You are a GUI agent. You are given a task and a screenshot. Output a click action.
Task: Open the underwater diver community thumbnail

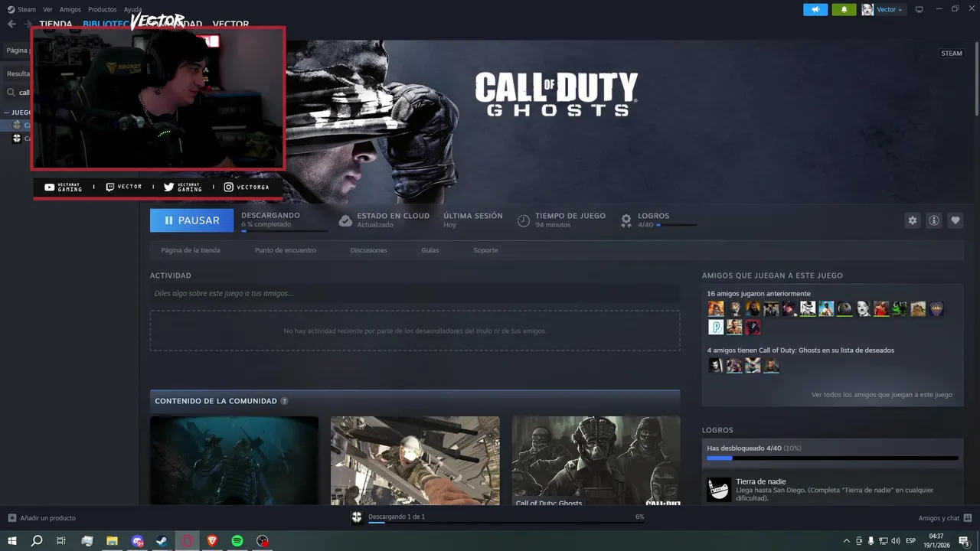pyautogui.click(x=234, y=461)
